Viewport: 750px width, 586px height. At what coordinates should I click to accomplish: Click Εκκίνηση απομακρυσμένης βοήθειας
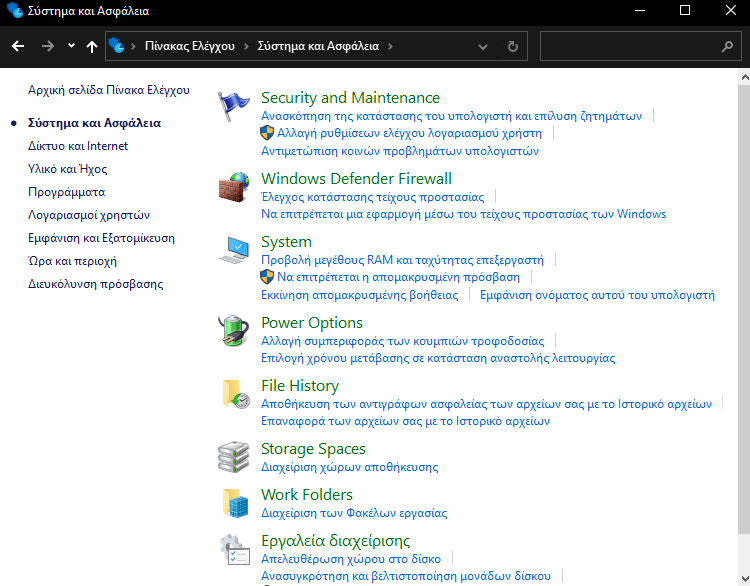pos(360,295)
